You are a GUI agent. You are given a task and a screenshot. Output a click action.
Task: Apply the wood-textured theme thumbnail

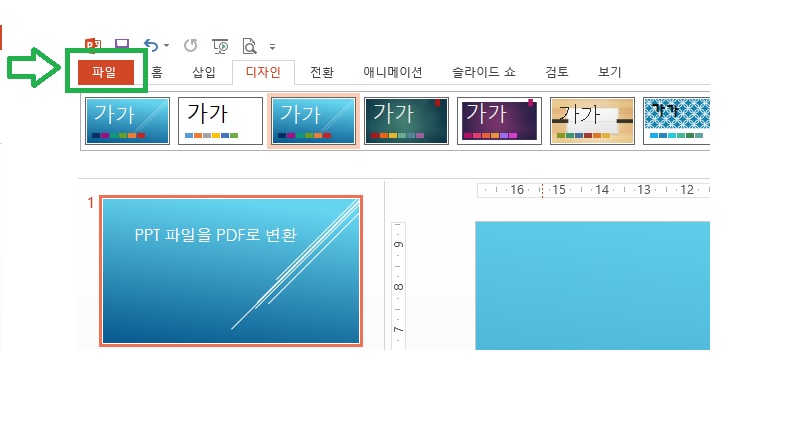(592, 121)
